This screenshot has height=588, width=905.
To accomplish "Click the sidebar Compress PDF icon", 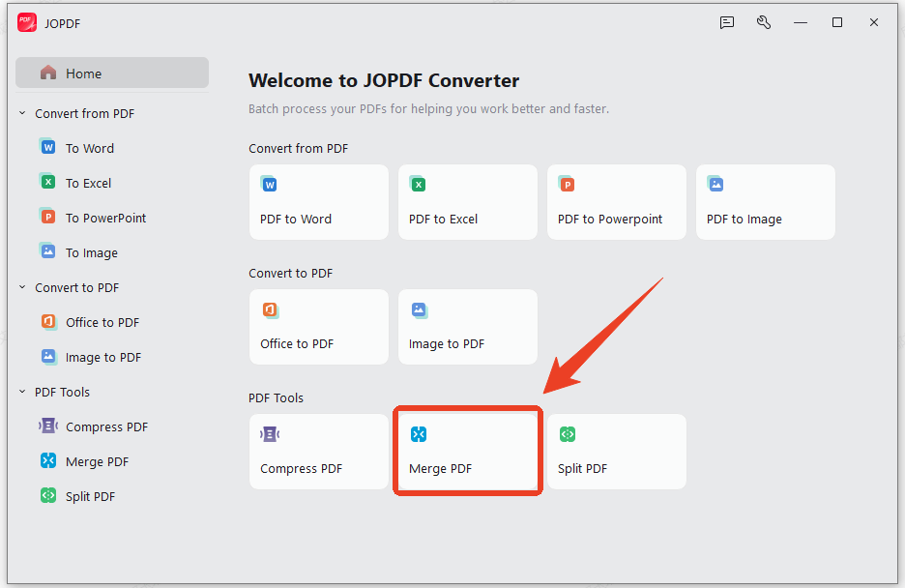I will point(48,426).
